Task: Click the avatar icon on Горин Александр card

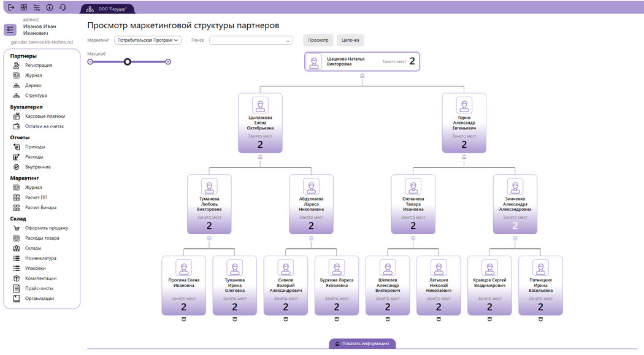Action: click(464, 104)
